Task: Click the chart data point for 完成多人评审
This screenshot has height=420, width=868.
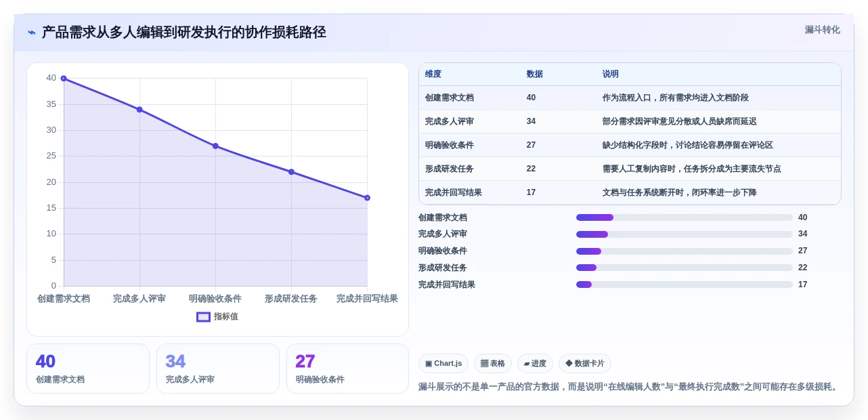Action: pos(139,109)
